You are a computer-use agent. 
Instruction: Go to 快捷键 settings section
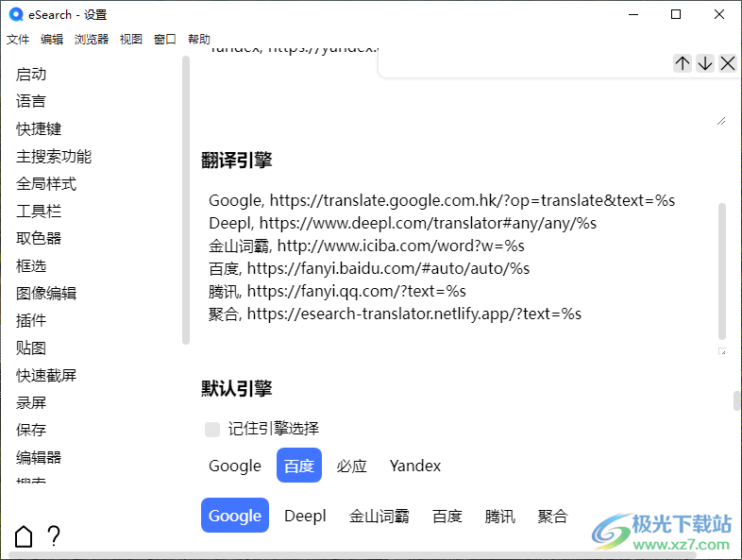[39, 128]
